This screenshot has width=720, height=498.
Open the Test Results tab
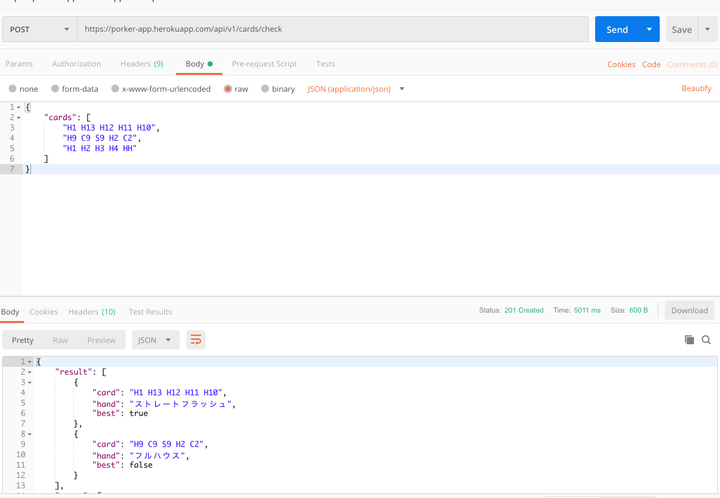click(150, 312)
